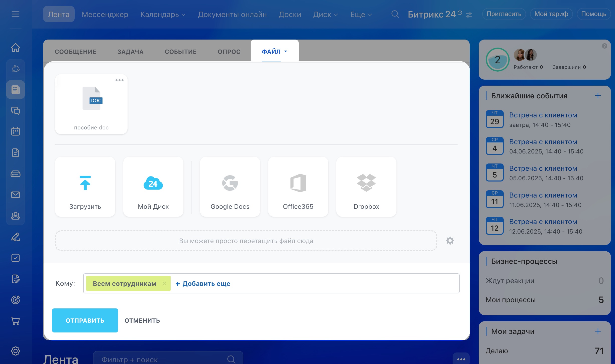Click the search magnifier in top bar
Image resolution: width=615 pixels, height=364 pixels.
tap(395, 14)
